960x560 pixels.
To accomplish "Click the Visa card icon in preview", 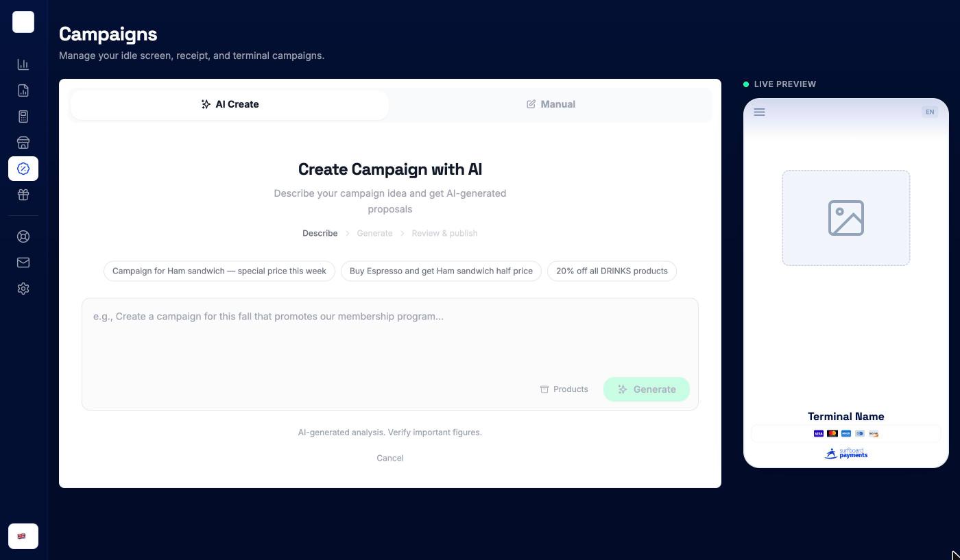I will click(x=819, y=433).
